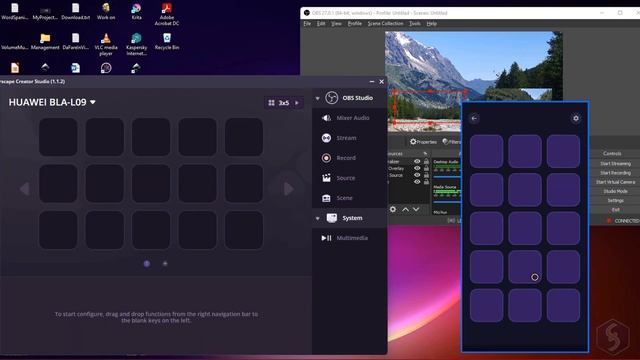Select Download.txt file on desktop
The image size is (640, 360).
pyautogui.click(x=76, y=11)
